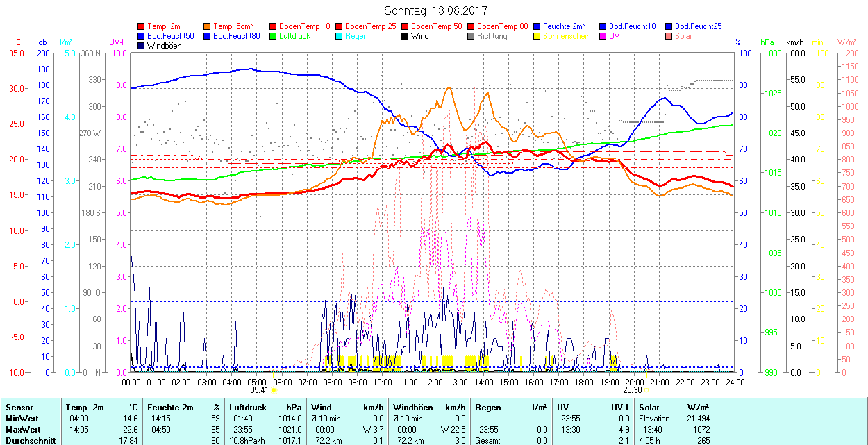This screenshot has height=445, width=868.
Task: Click the red Temp. 2m legend swatch
Action: 142,26
